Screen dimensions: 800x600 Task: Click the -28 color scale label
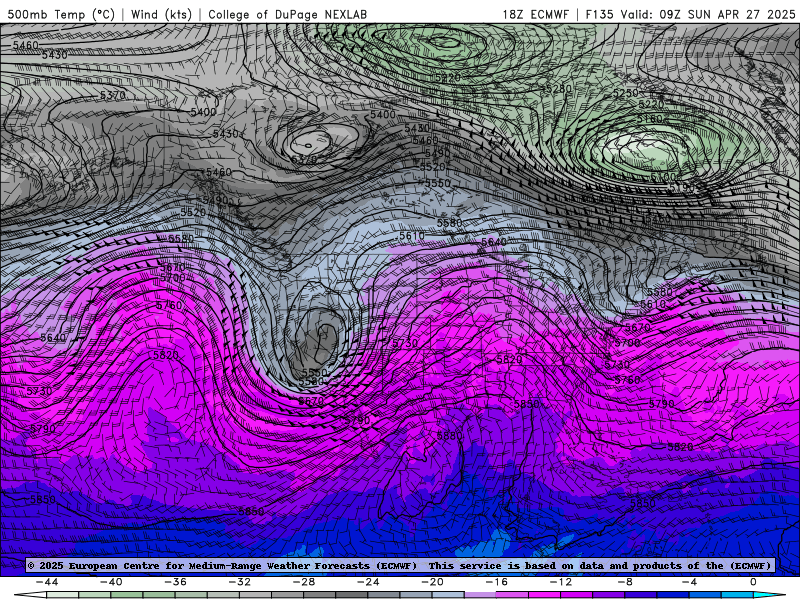(x=304, y=582)
